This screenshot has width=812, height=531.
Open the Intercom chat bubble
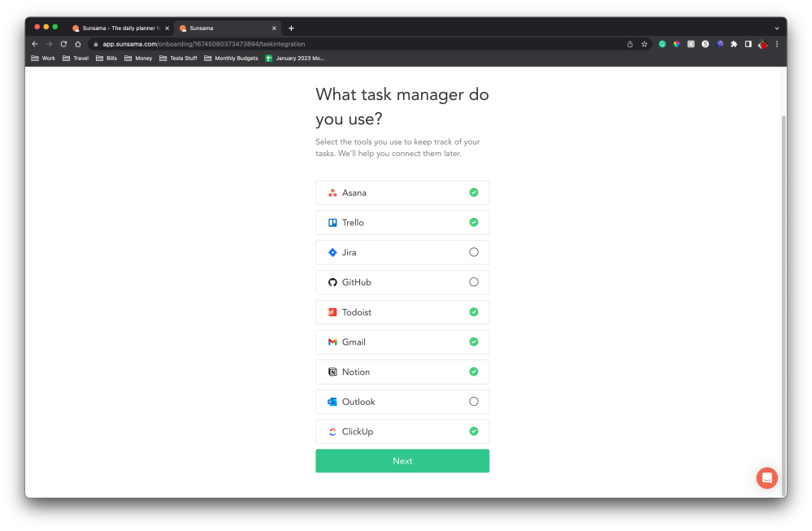tap(766, 478)
